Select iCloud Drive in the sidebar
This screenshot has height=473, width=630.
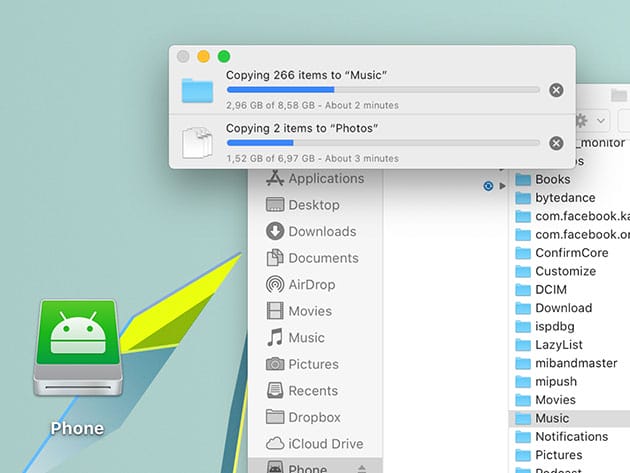(x=324, y=443)
